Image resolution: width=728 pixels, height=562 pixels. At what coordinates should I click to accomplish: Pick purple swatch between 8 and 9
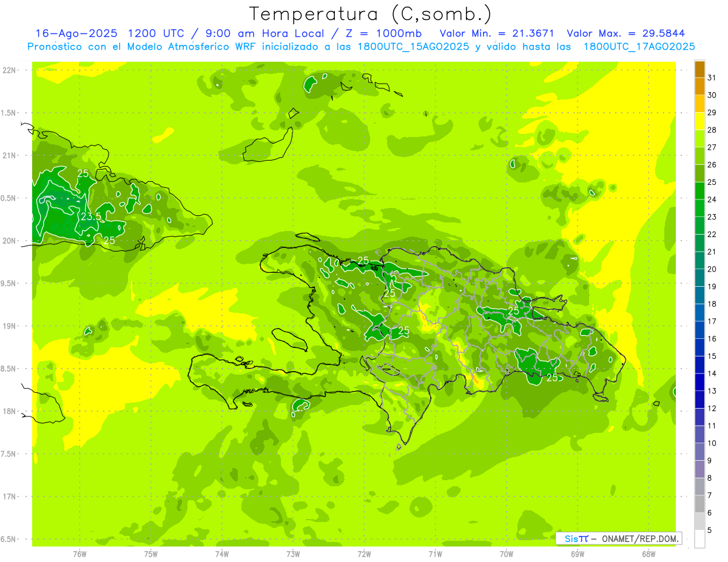699,469
